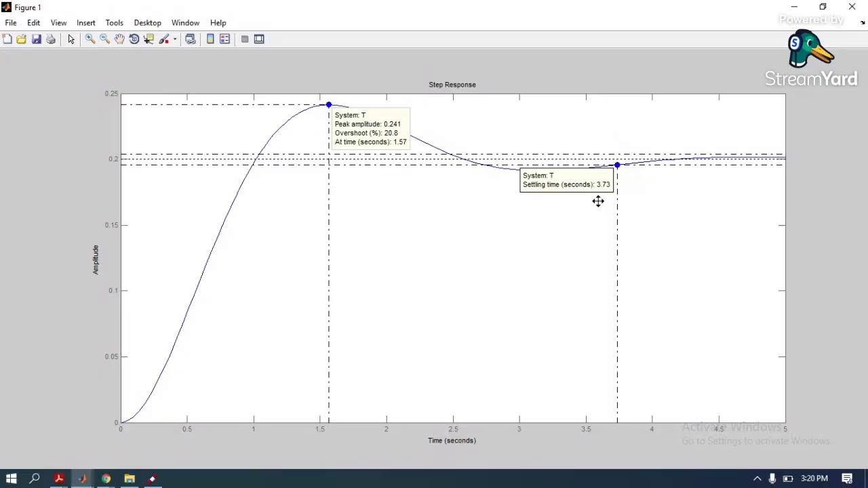Click the 0.05 y-axis tick label

tap(111, 357)
